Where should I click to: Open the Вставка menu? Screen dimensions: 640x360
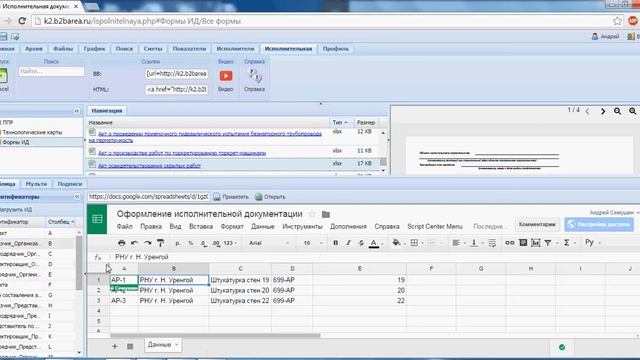201,227
